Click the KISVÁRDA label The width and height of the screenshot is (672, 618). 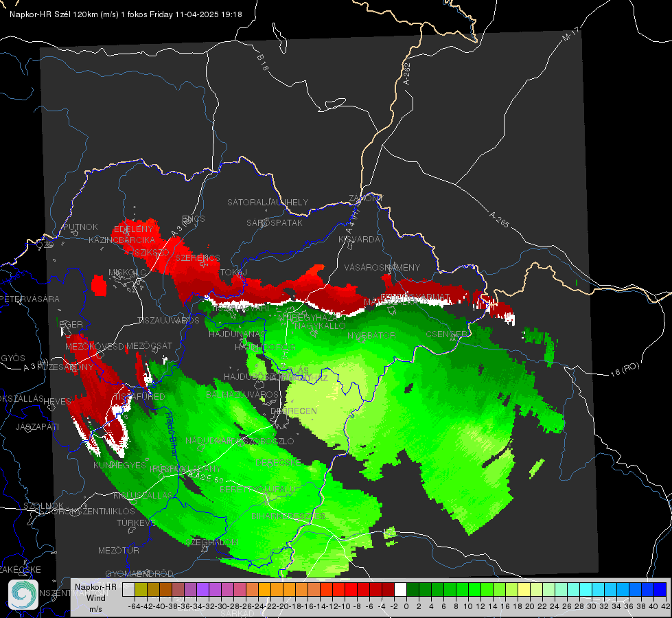[x=359, y=239]
